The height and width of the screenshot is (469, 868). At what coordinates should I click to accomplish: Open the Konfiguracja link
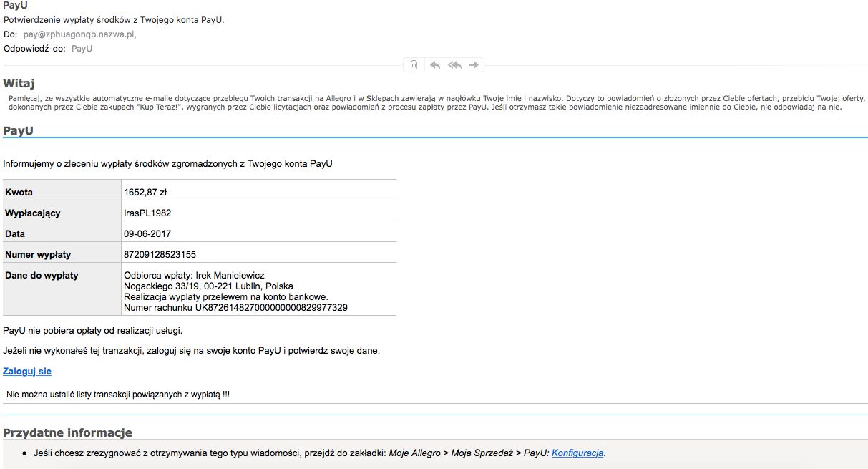pyautogui.click(x=577, y=453)
